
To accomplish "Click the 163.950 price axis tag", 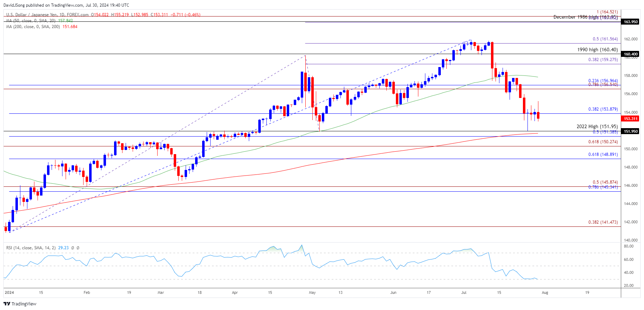I will tap(630, 22).
